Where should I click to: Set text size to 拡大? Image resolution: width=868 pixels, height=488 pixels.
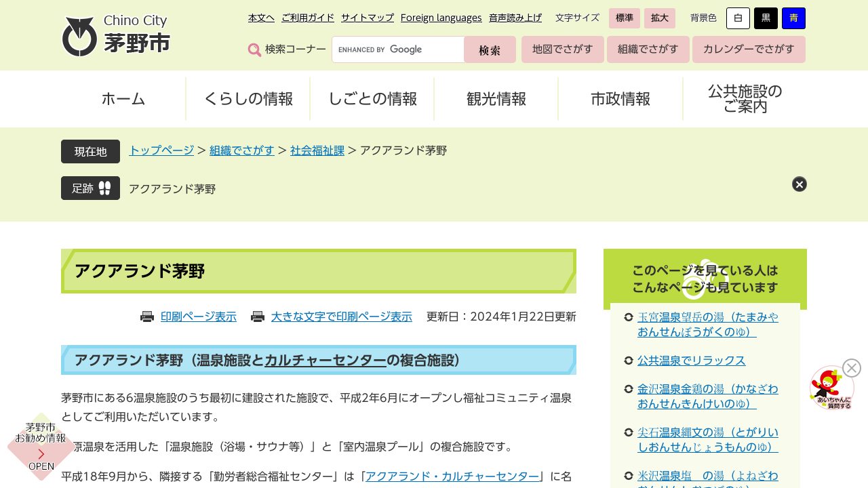[x=659, y=18]
